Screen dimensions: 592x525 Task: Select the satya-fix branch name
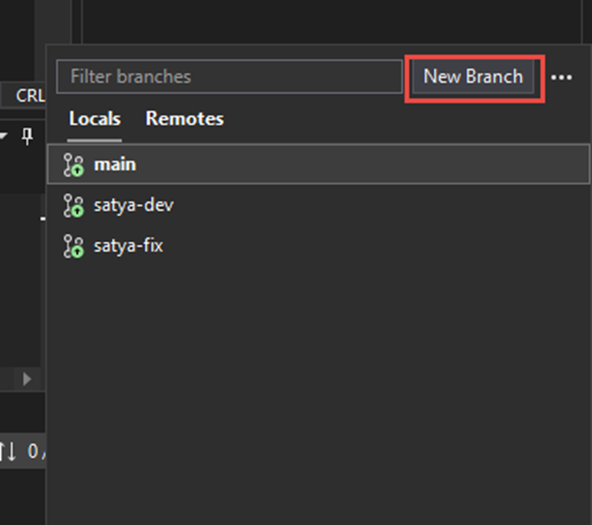(x=128, y=246)
